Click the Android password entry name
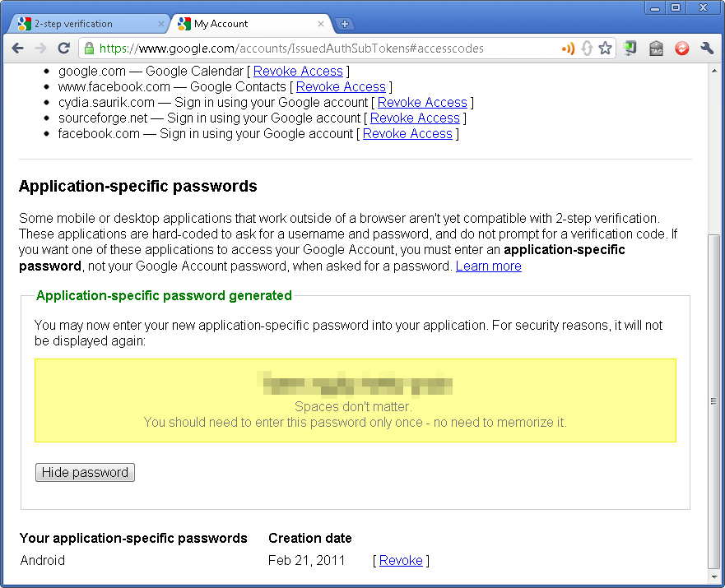 coord(43,560)
